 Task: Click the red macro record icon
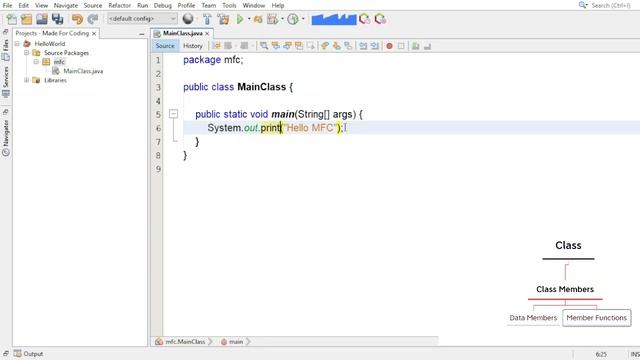389,46
